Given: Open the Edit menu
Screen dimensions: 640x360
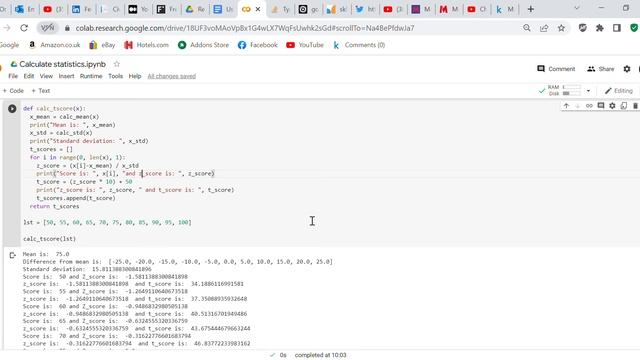Looking at the screenshot, I should point(29,76).
